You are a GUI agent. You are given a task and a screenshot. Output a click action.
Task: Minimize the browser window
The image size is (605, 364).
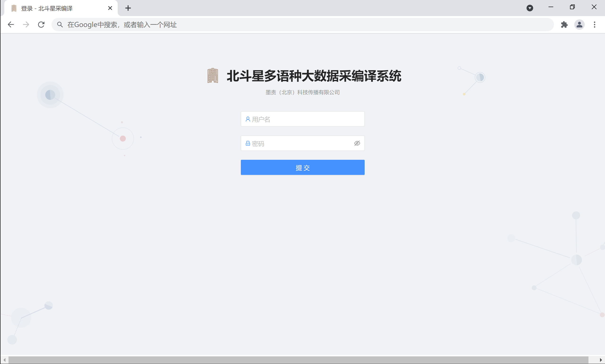click(x=551, y=7)
